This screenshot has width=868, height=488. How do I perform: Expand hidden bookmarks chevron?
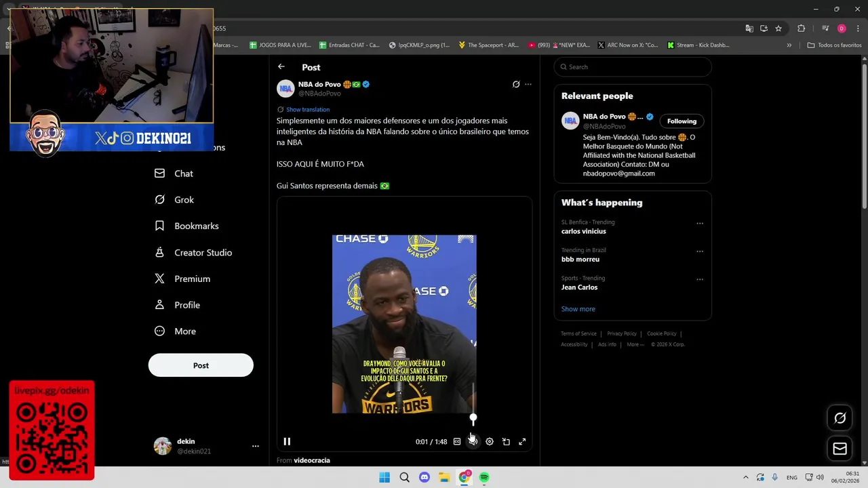[789, 45]
